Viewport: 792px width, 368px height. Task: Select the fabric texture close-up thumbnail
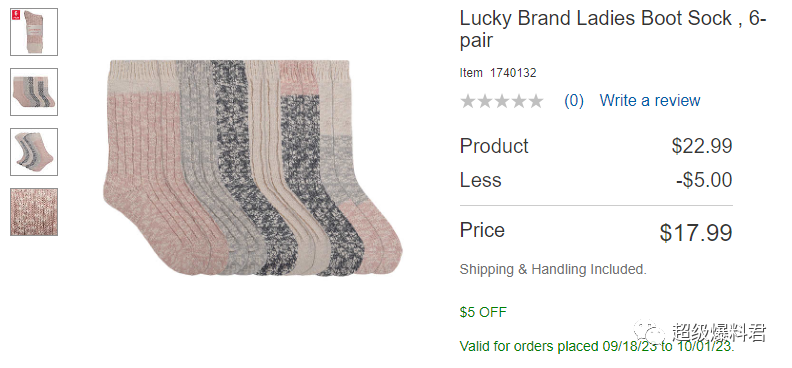click(34, 212)
